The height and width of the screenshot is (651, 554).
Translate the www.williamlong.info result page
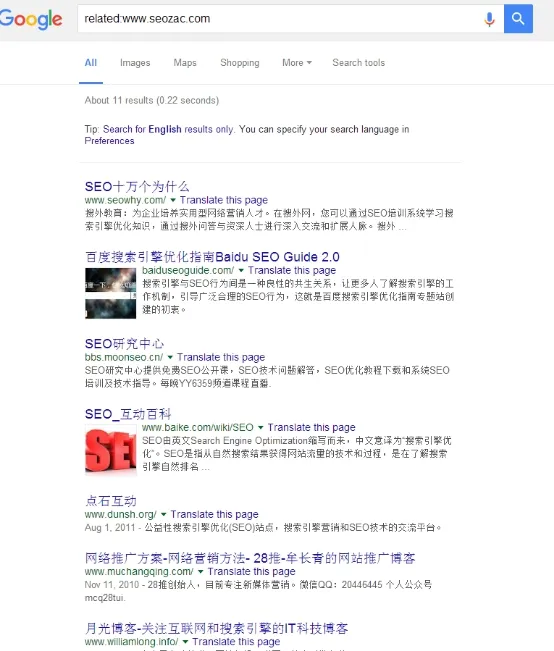[x=236, y=642]
